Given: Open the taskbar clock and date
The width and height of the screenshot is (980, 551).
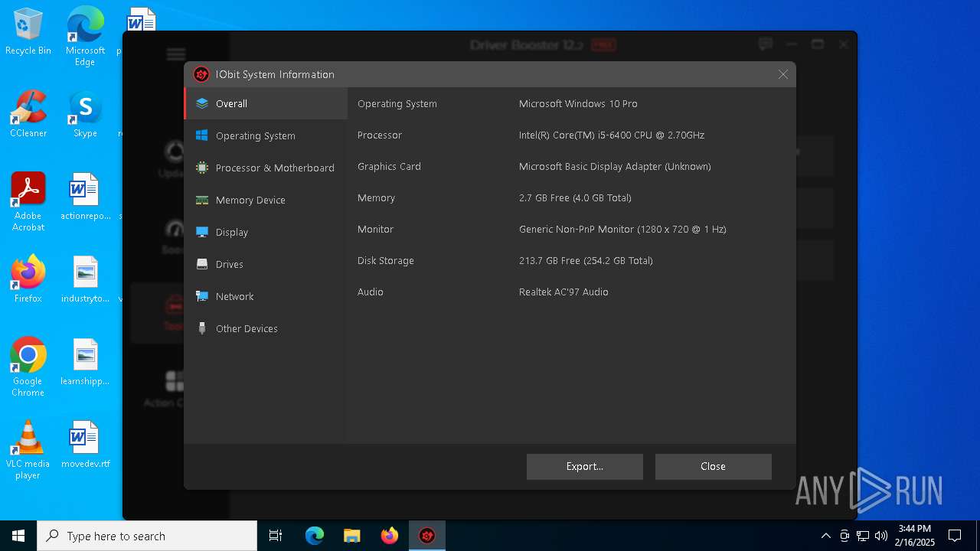Looking at the screenshot, I should click(x=916, y=536).
